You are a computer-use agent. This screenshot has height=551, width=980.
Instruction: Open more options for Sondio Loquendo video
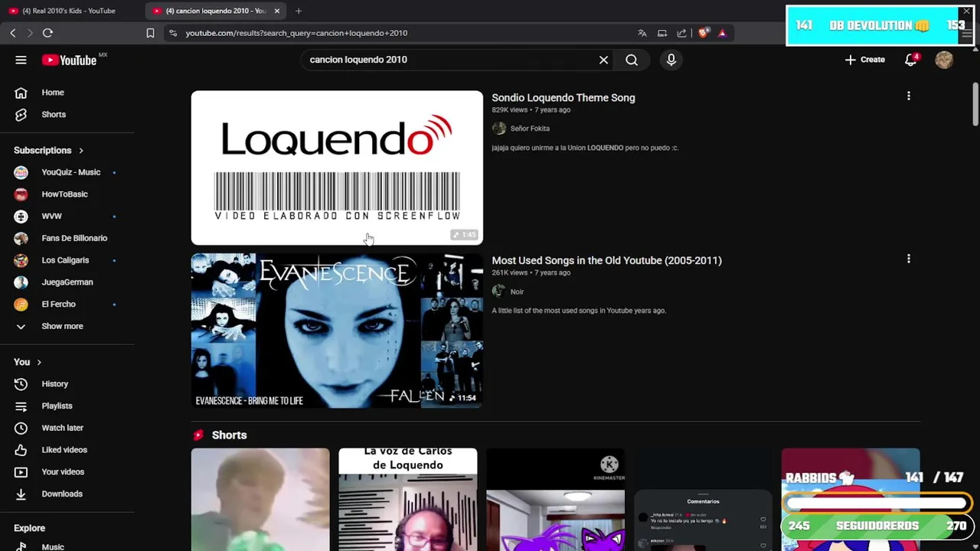909,96
